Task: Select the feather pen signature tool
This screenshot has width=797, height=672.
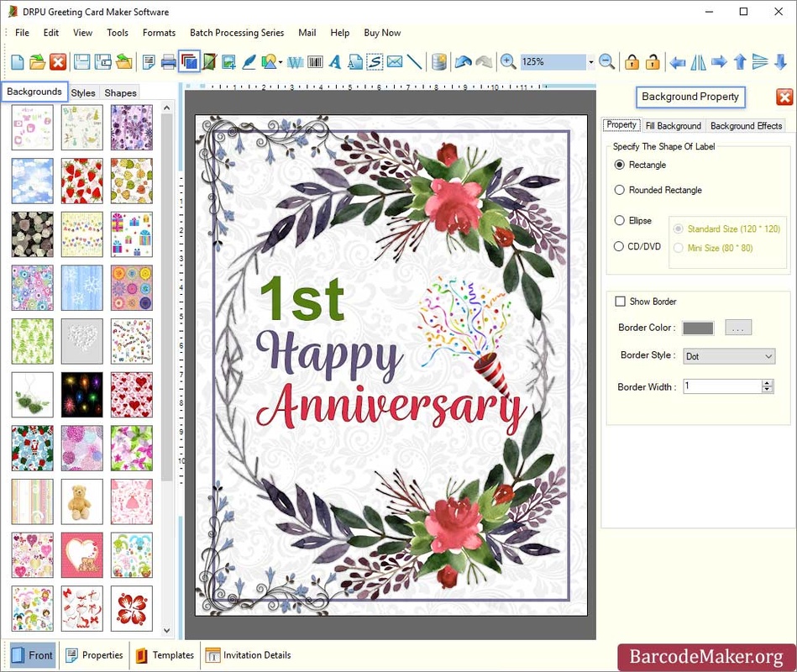Action: [x=249, y=62]
